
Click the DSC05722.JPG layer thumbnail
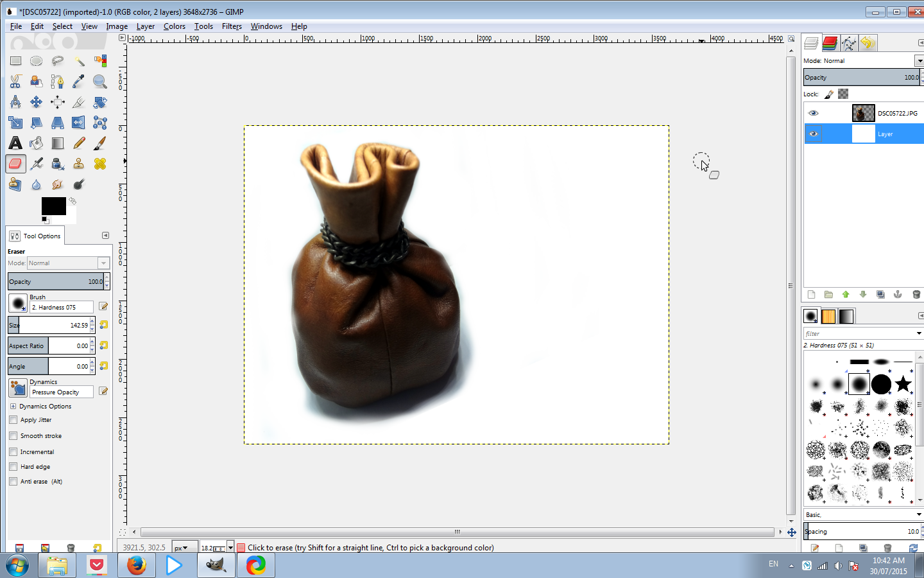(864, 113)
